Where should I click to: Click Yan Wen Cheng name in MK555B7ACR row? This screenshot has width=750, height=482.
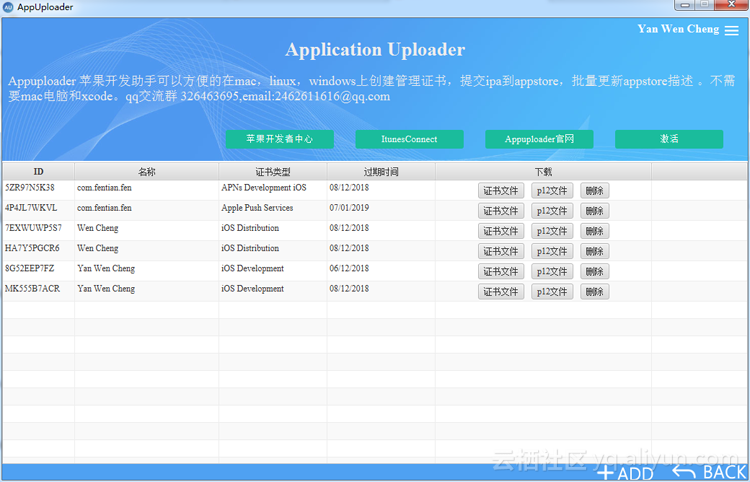[x=106, y=288]
